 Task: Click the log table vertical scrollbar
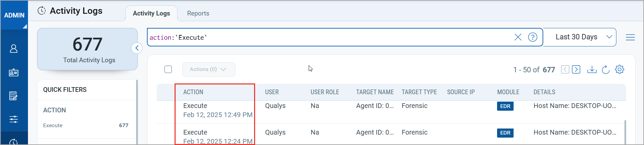click(625, 132)
